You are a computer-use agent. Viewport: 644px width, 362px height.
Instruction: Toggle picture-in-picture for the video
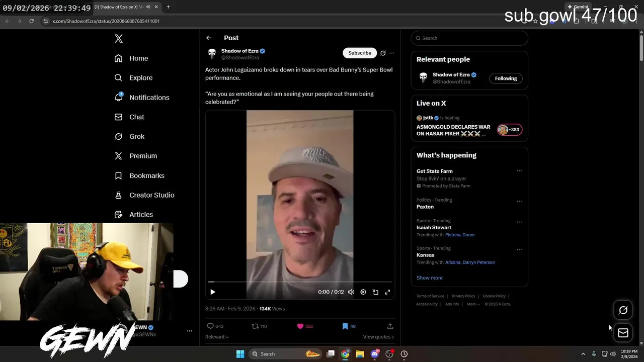pyautogui.click(x=375, y=292)
